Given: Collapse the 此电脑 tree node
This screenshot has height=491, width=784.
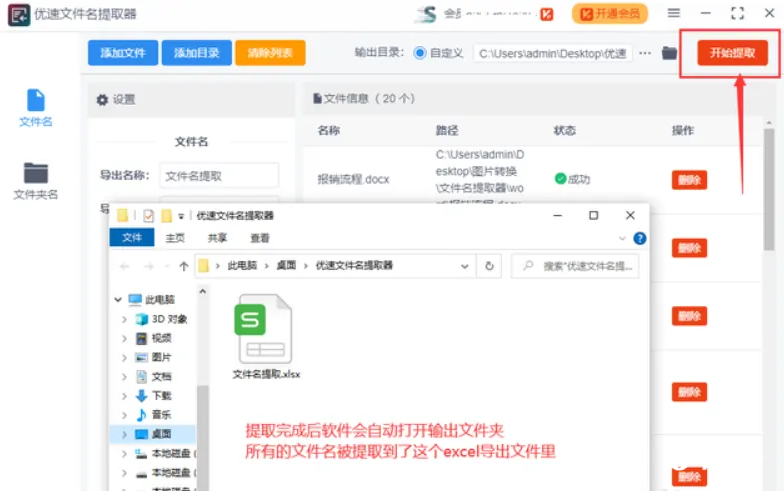Looking at the screenshot, I should pos(118,300).
